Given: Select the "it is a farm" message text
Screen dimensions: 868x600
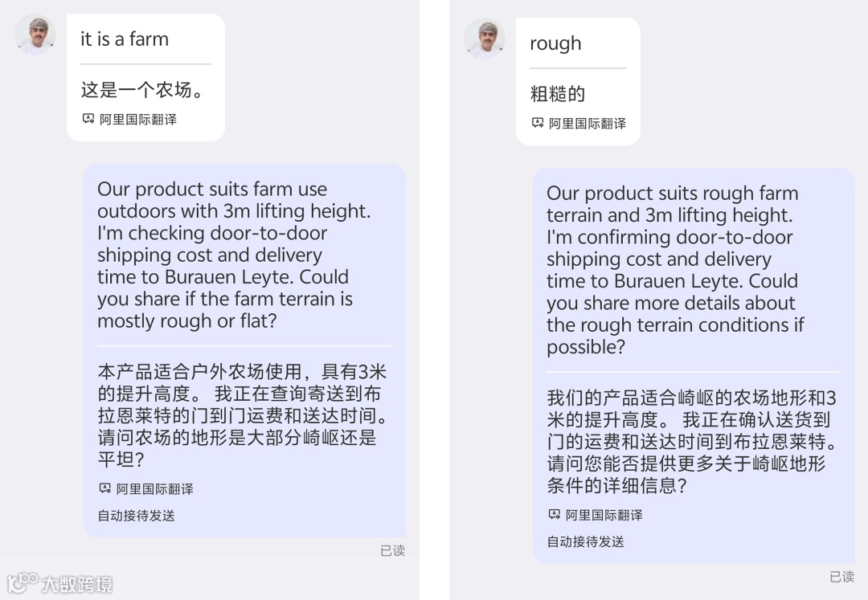Looking at the screenshot, I should point(125,39).
